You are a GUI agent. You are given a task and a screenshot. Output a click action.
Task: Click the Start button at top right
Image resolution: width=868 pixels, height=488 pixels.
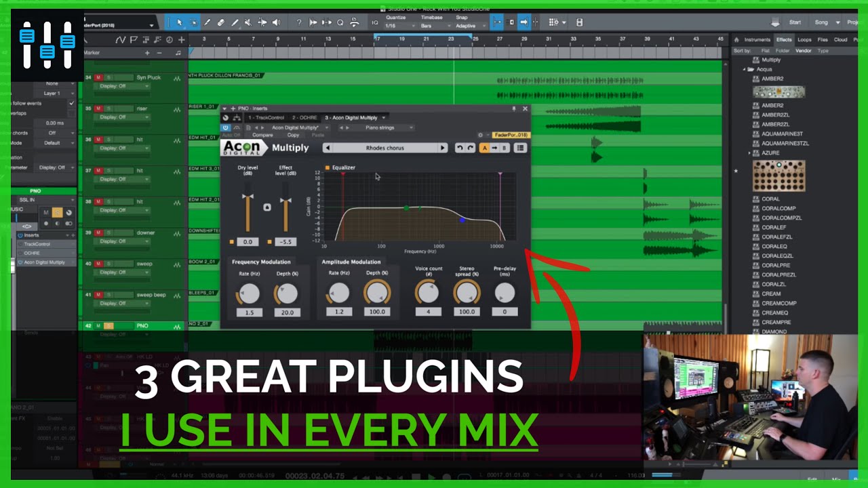[795, 22]
